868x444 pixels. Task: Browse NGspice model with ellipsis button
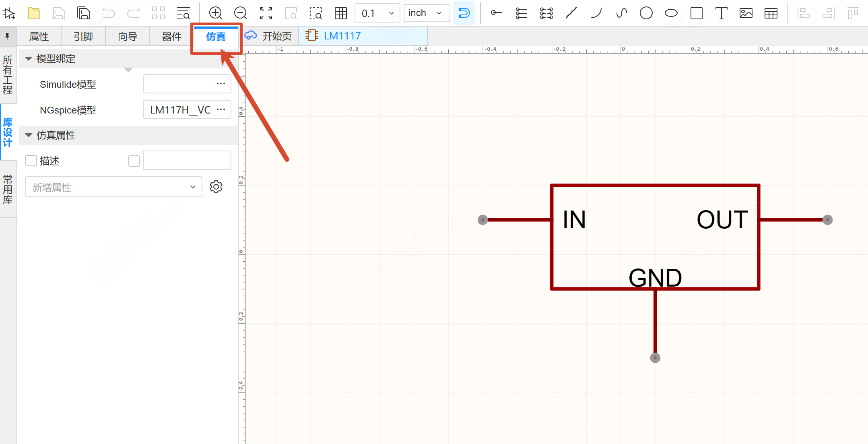pyautogui.click(x=221, y=109)
